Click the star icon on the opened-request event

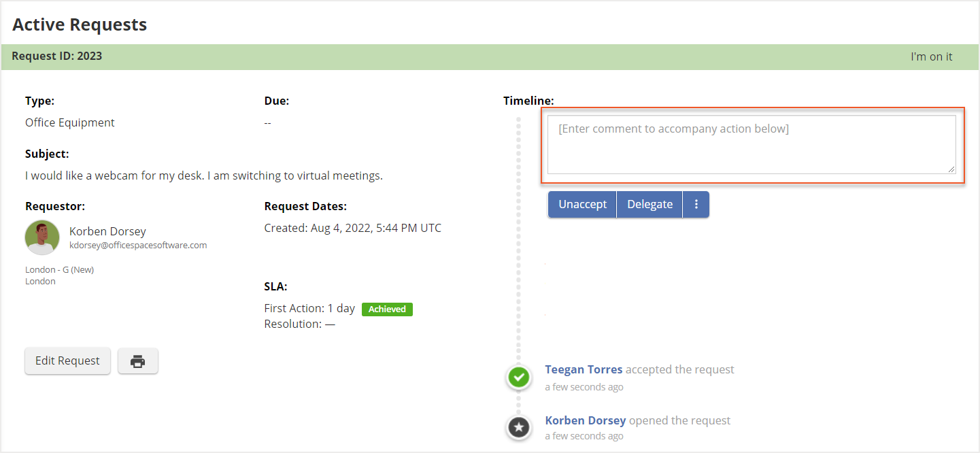[x=519, y=427]
